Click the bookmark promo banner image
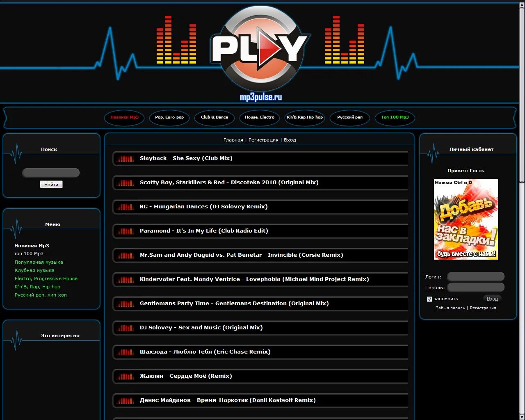Screen dimensions: 525x420 (x=466, y=219)
